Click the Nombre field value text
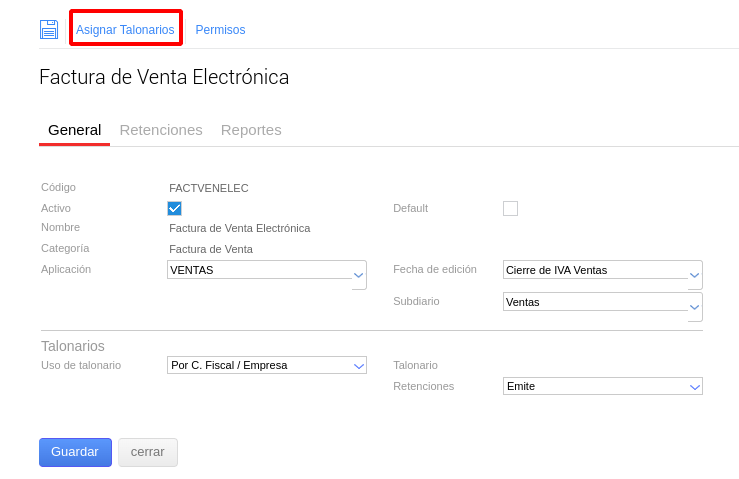This screenshot has width=739, height=479. point(239,228)
